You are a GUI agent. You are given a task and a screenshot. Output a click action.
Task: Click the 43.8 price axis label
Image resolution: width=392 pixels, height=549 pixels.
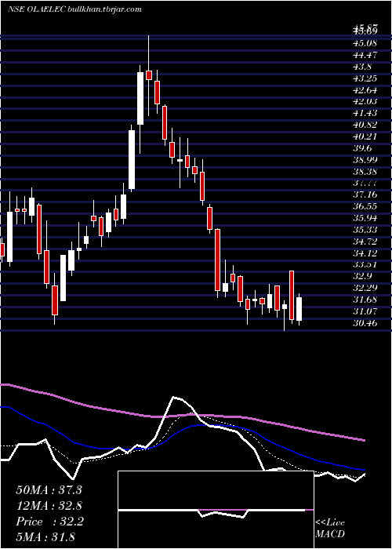363,67
